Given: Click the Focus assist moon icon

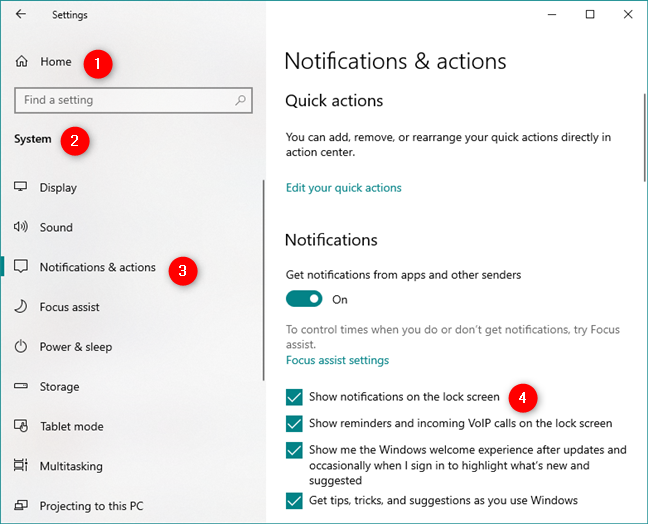Looking at the screenshot, I should pyautogui.click(x=21, y=307).
